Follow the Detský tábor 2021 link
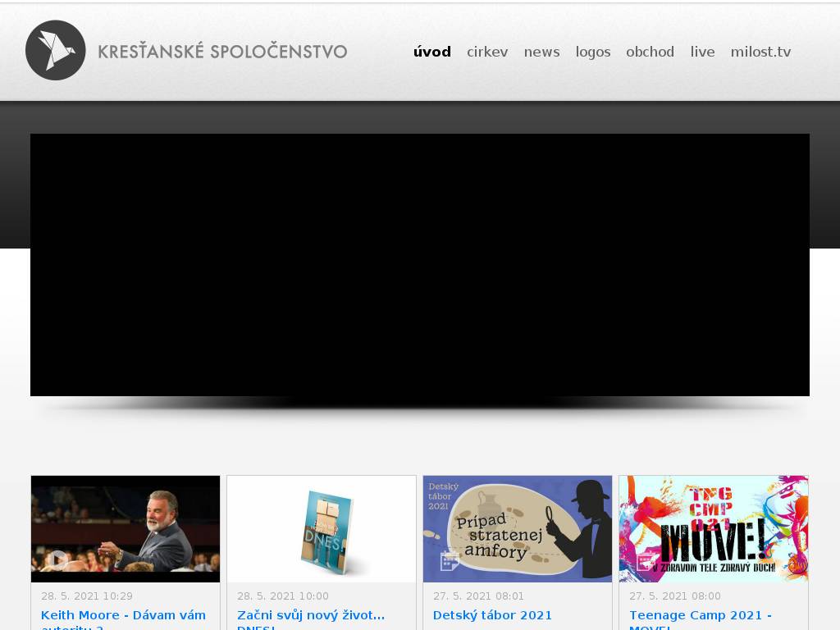Viewport: 840px width, 630px height. click(492, 615)
